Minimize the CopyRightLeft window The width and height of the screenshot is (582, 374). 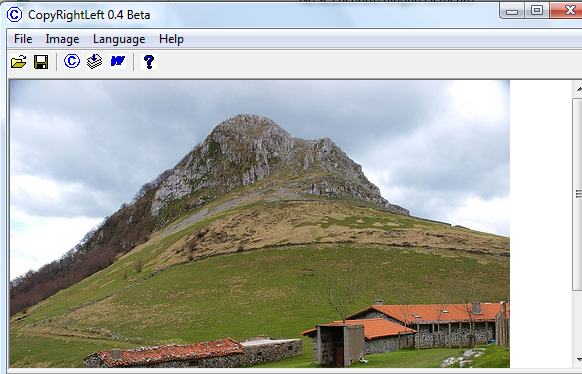coord(512,11)
